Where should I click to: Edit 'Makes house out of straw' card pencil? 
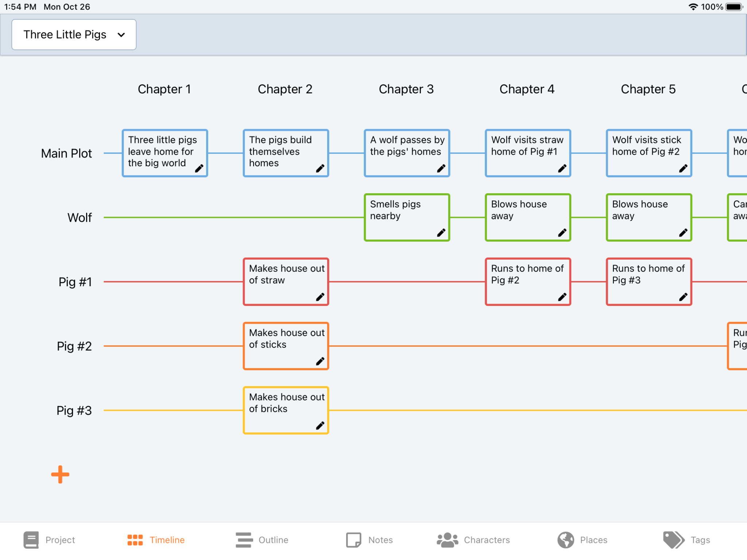pos(320,297)
